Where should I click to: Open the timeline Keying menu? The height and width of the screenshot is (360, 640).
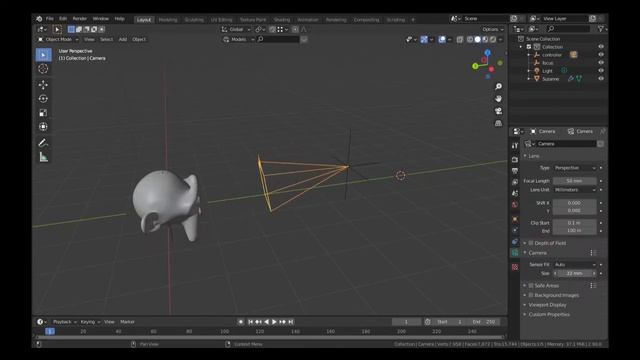tap(90, 322)
